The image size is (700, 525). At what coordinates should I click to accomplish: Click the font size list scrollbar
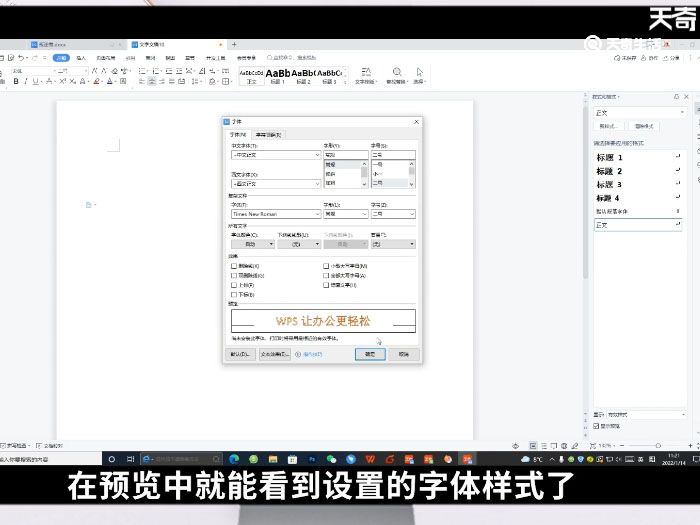click(x=412, y=174)
